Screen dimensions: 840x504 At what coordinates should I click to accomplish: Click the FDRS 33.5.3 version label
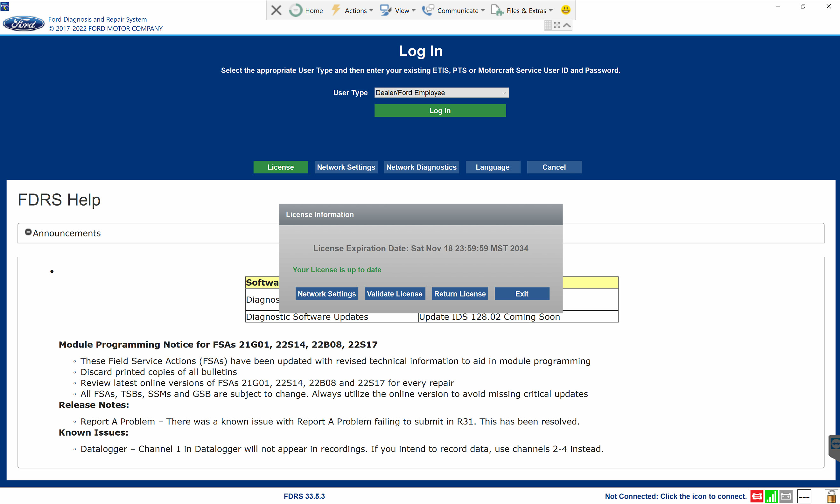(304, 497)
